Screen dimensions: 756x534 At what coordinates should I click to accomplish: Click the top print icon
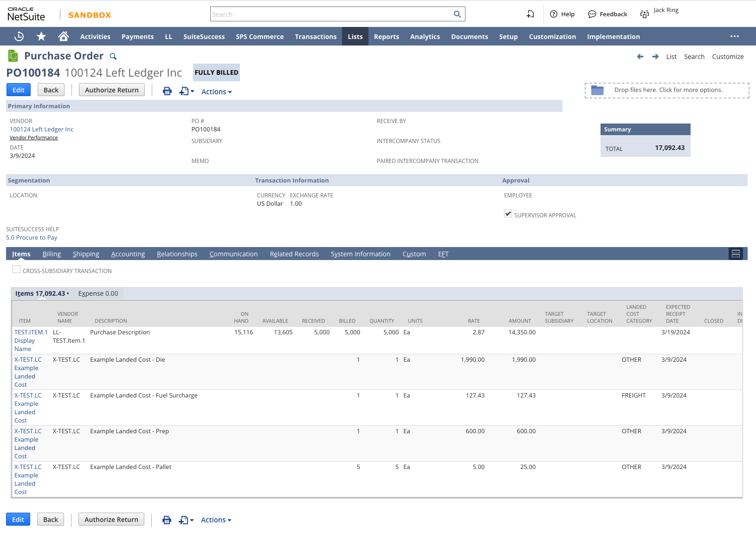[x=167, y=91]
